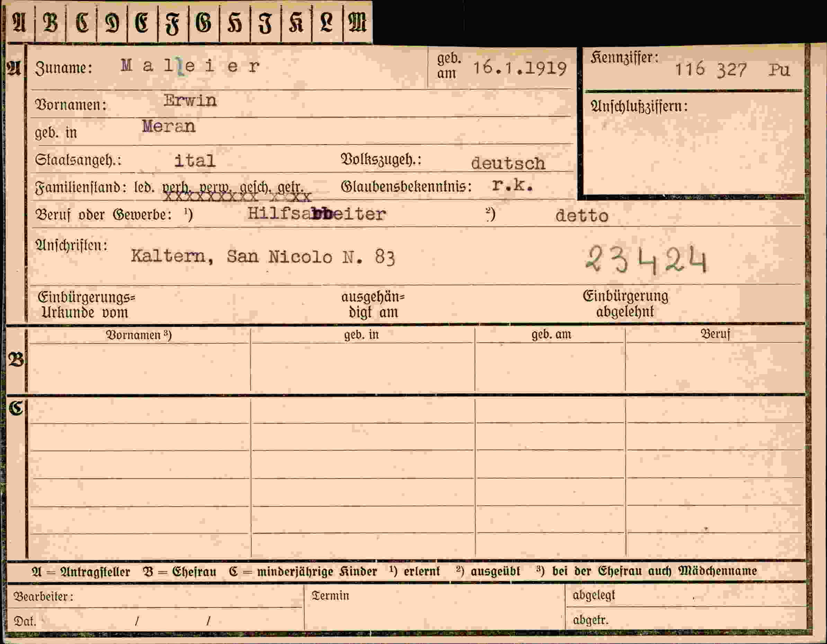Image resolution: width=827 pixels, height=644 pixels.
Task: Click the 'B = Ehefrau' legend text
Action: [x=180, y=572]
